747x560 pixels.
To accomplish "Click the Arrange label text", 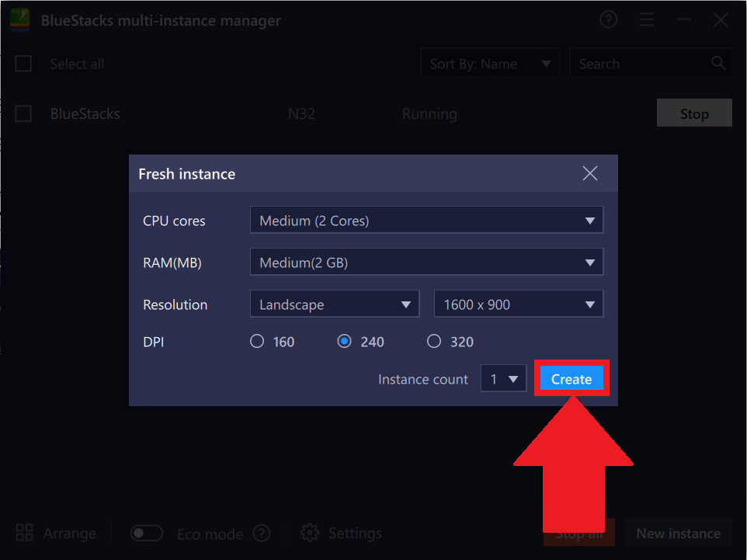I will click(70, 534).
